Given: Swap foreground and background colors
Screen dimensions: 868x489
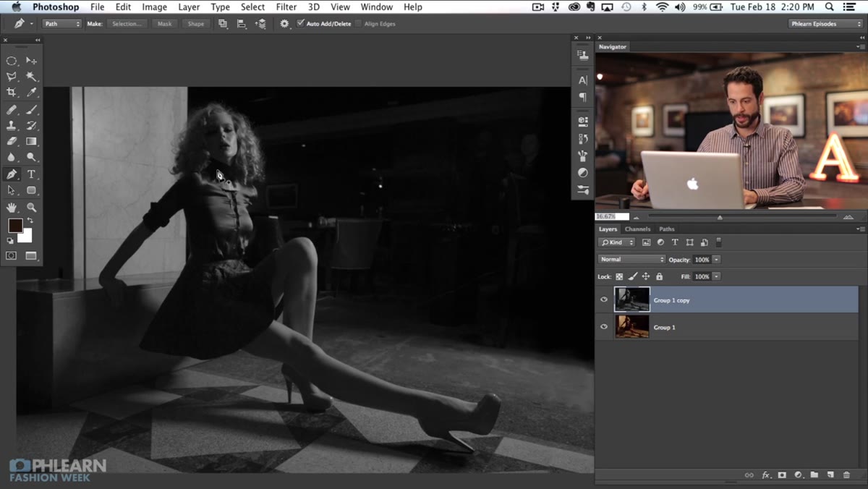Looking at the screenshot, I should point(30,221).
